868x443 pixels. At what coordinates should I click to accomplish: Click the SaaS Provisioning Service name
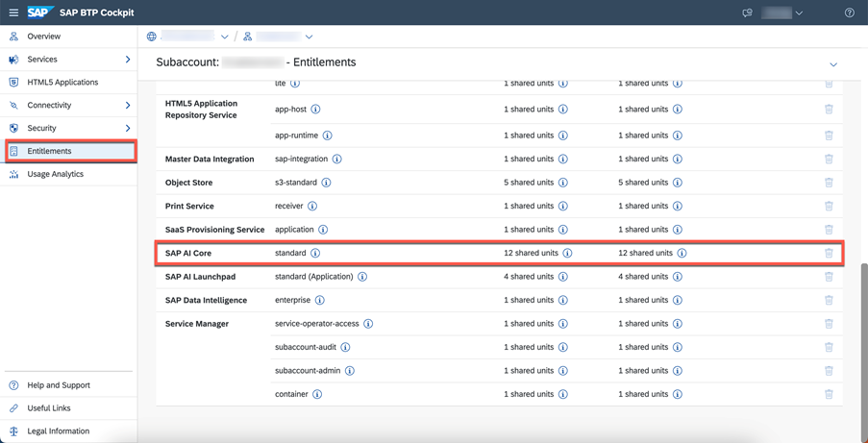coord(214,230)
